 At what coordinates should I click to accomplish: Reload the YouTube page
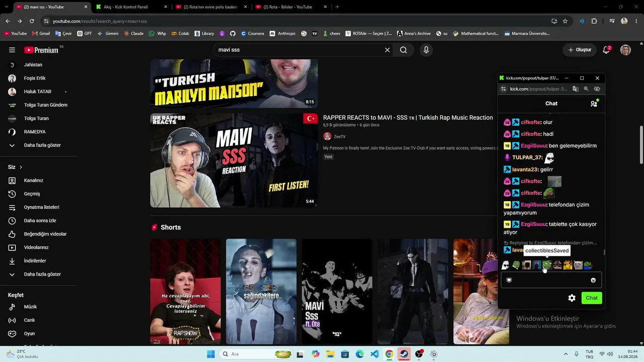32,21
